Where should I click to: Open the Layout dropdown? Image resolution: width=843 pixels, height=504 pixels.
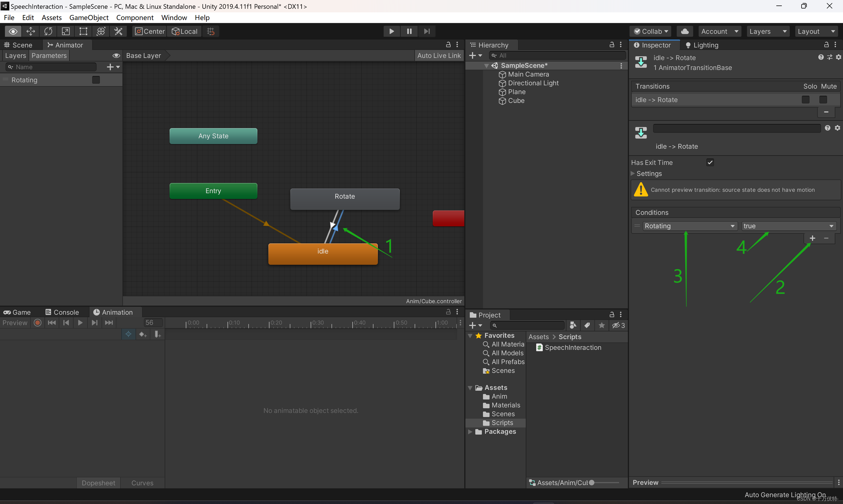[x=816, y=31]
